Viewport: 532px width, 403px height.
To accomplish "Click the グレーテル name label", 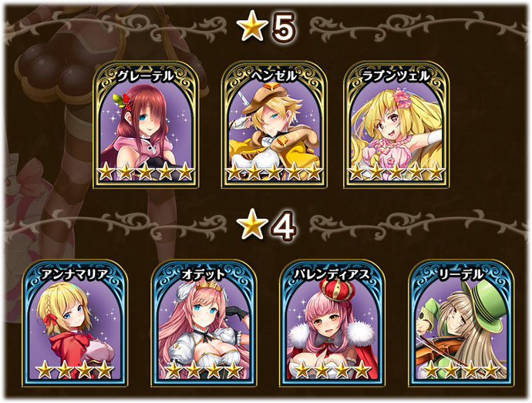I will (x=145, y=76).
